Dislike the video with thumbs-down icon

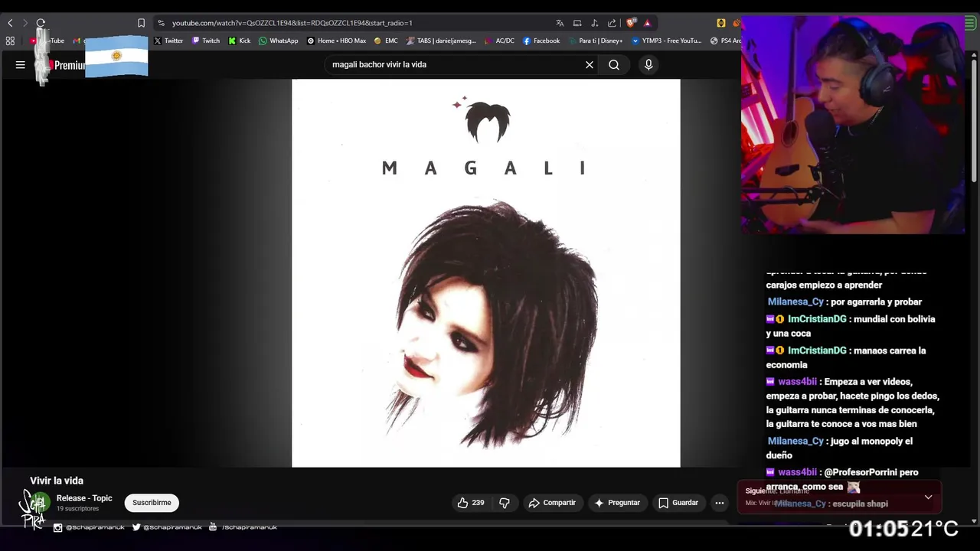pyautogui.click(x=505, y=503)
